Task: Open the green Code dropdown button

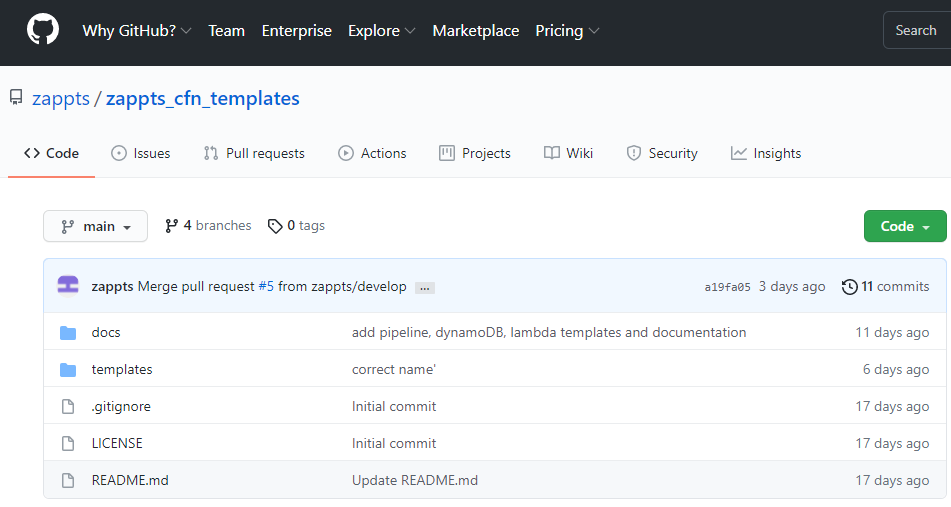Action: [x=905, y=226]
